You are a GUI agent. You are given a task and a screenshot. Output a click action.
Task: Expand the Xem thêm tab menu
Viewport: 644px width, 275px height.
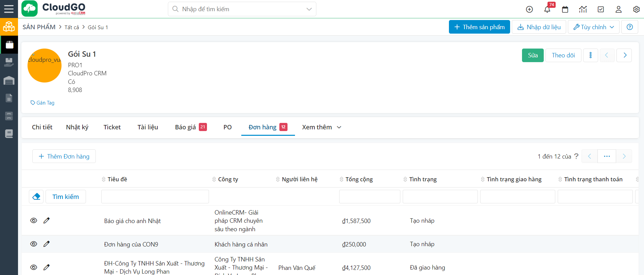click(x=321, y=127)
